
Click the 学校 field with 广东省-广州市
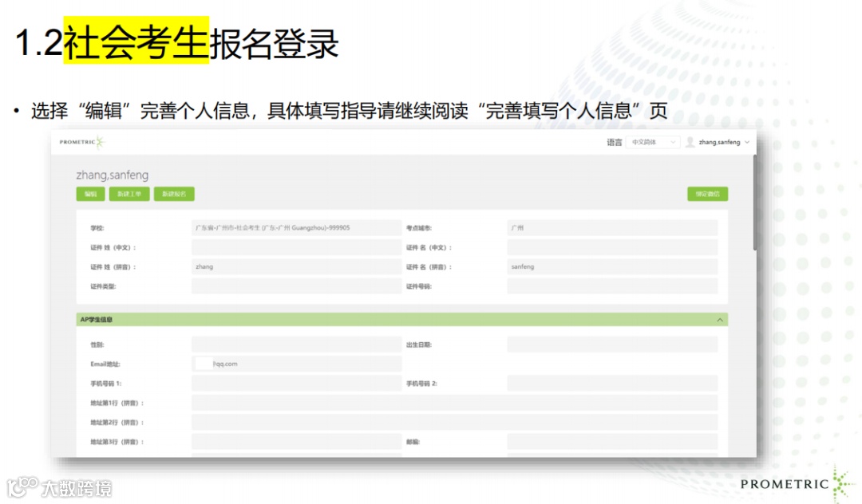[x=296, y=228]
